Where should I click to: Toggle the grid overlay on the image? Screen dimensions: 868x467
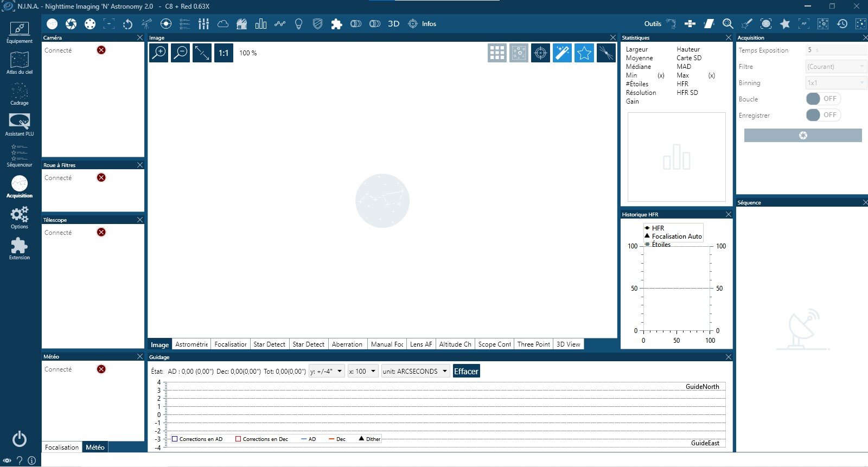coord(497,53)
